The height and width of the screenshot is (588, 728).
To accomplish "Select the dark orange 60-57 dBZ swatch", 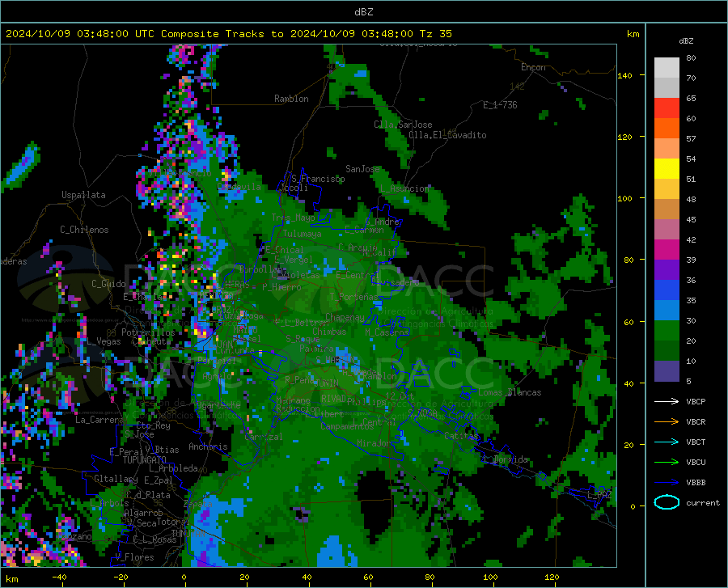I will coord(667,129).
